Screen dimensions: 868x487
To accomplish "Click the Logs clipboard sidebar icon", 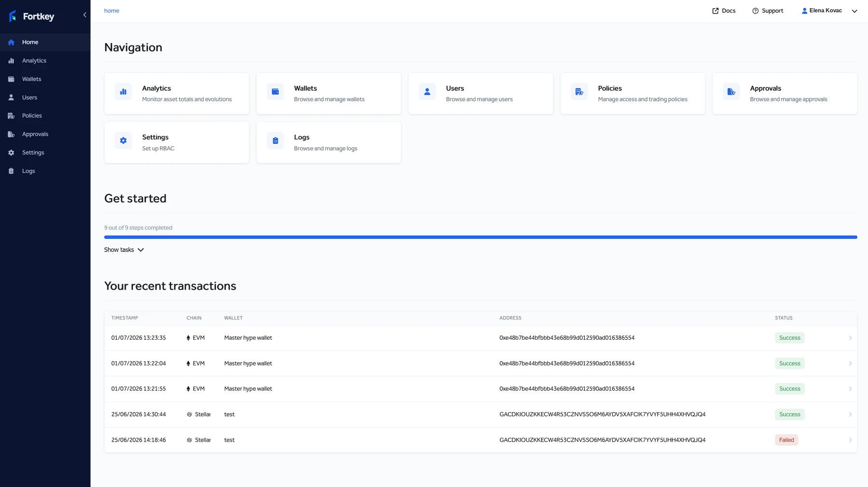I will coord(11,171).
